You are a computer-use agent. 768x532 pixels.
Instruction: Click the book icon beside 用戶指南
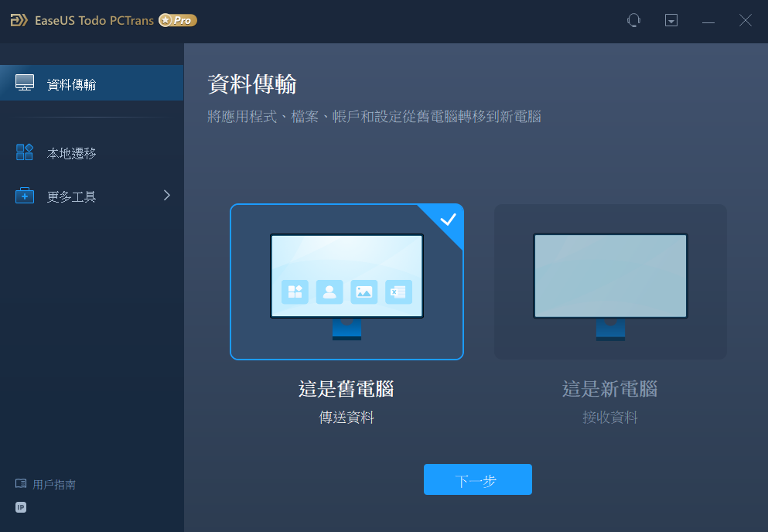(x=21, y=484)
